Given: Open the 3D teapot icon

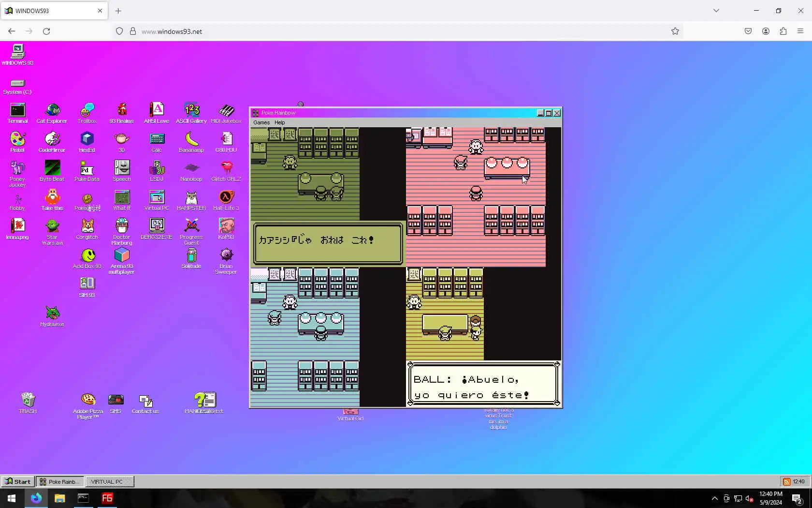Looking at the screenshot, I should 122,142.
